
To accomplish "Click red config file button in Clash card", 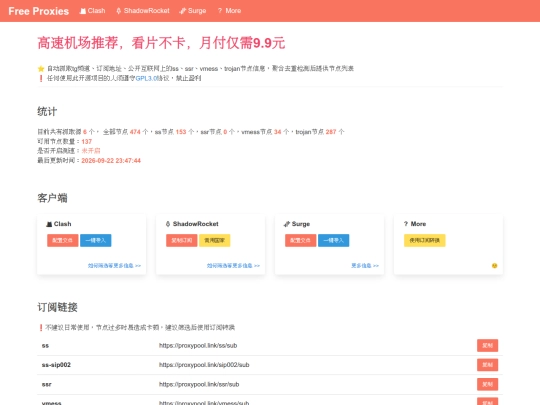I will tap(63, 240).
